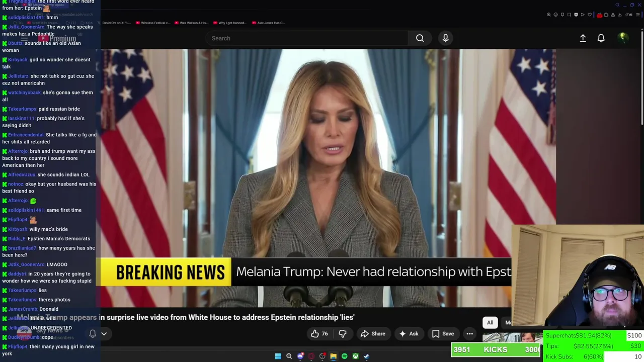Click chat username 'daddytri'
The height and width of the screenshot is (362, 644).
[x=17, y=274]
